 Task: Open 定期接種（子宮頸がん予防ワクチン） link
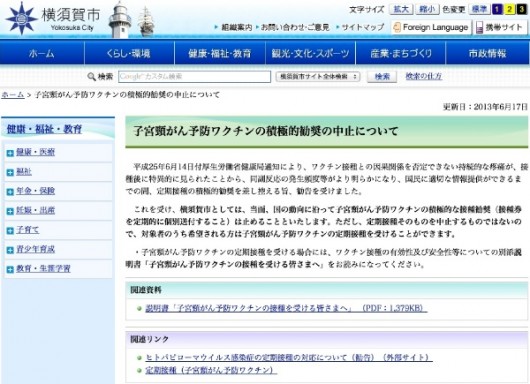point(211,370)
